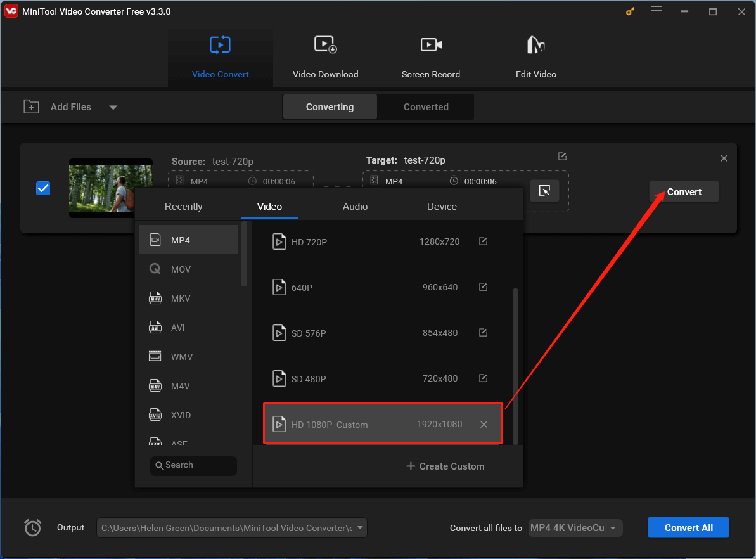Select the Video format tab

pos(269,207)
